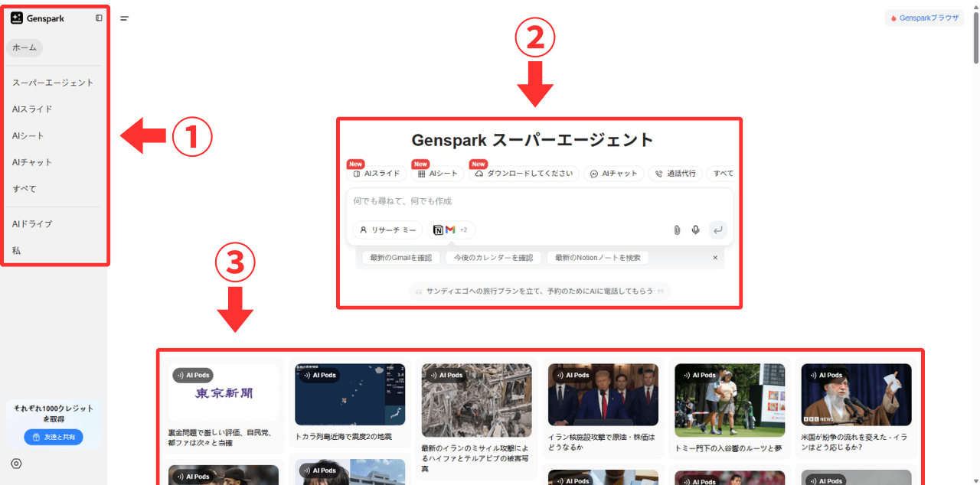Click the Notion icon in the prompt box
Screen dimensions: 980x485
click(439, 229)
